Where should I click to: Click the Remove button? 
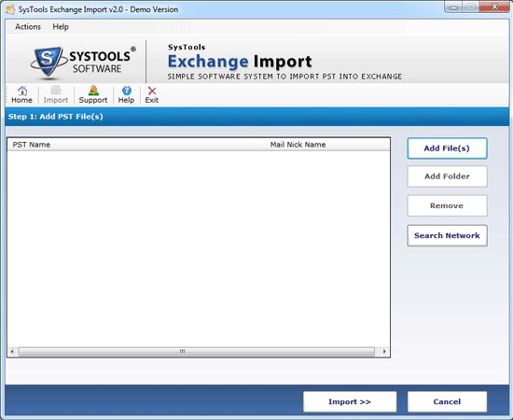(x=447, y=205)
